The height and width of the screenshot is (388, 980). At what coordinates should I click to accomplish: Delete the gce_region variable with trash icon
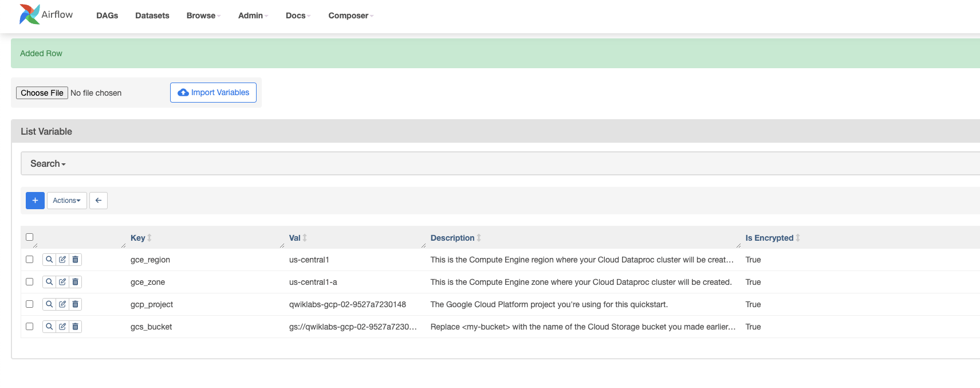point(75,260)
